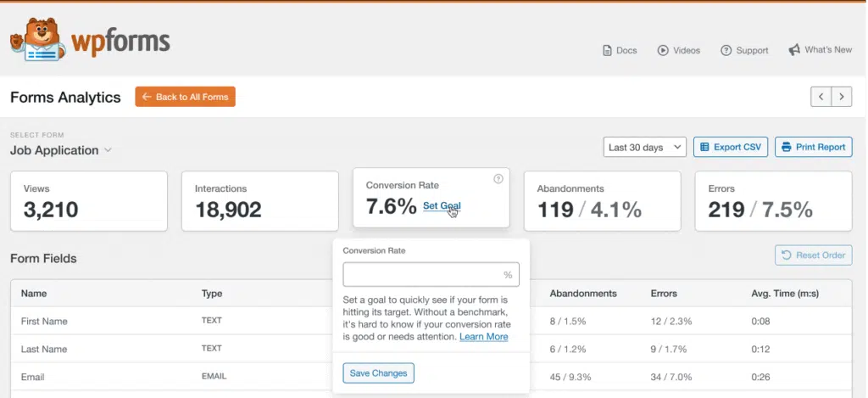Click the Conversion Rate help question icon
868x398 pixels.
tap(498, 178)
